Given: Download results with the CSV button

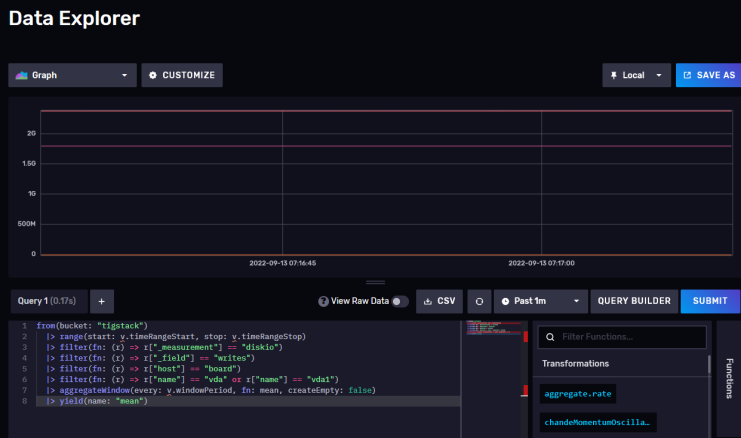Looking at the screenshot, I should [x=439, y=301].
